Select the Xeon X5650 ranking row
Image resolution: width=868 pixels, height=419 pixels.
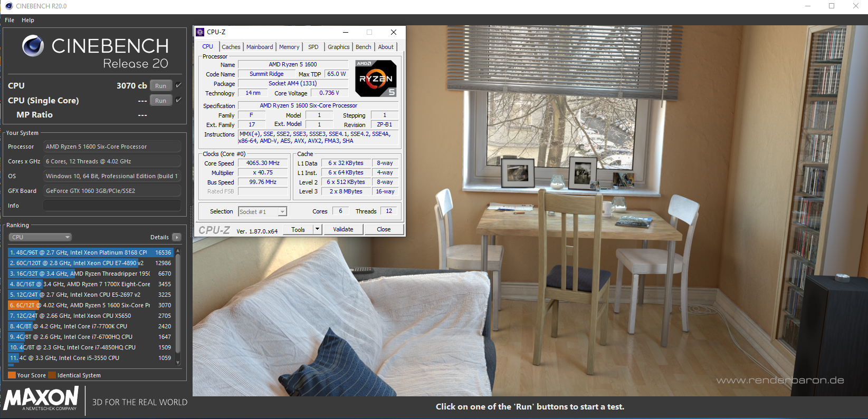pyautogui.click(x=91, y=316)
